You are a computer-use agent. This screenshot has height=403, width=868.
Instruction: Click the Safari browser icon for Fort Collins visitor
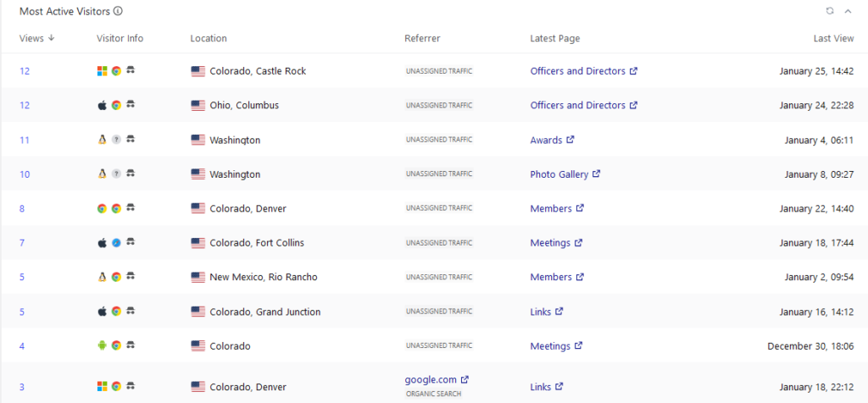(116, 243)
